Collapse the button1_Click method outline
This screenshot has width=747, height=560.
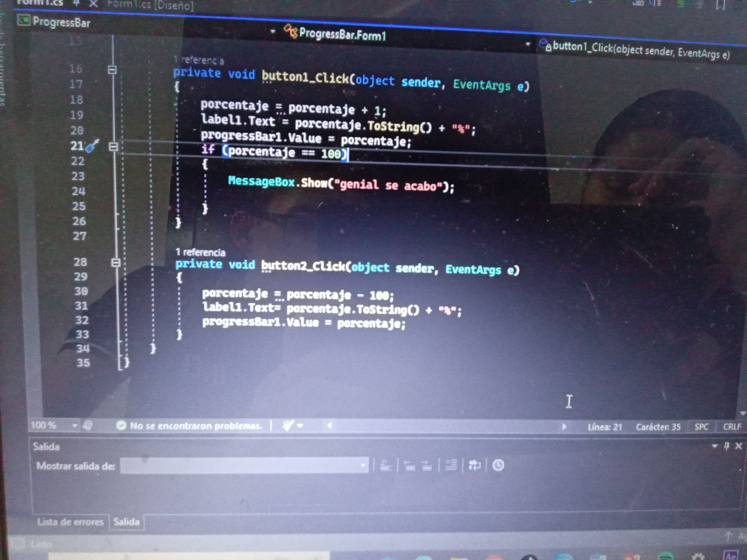(112, 70)
